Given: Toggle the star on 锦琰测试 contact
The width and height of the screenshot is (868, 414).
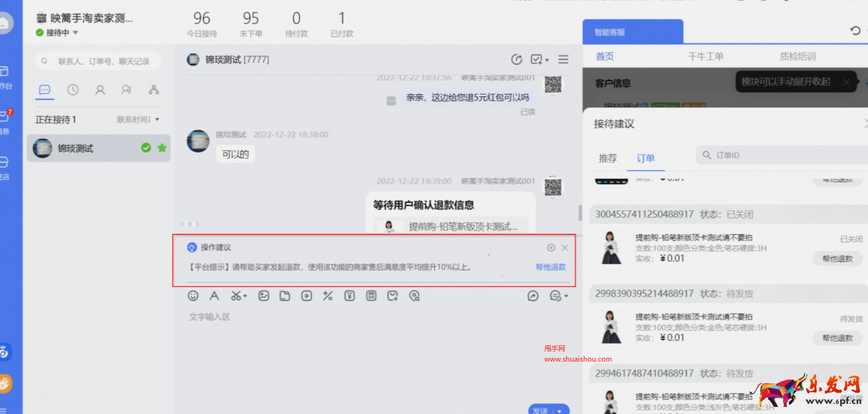Looking at the screenshot, I should click(x=161, y=148).
